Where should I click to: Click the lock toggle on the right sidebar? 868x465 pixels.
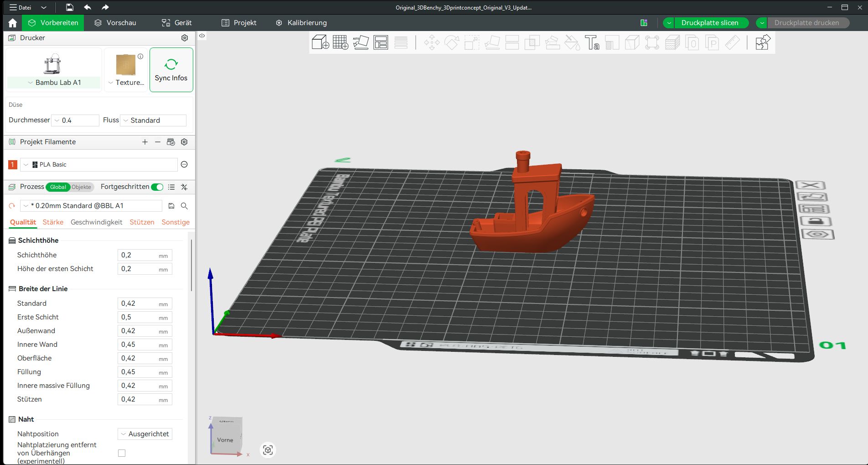[816, 221]
